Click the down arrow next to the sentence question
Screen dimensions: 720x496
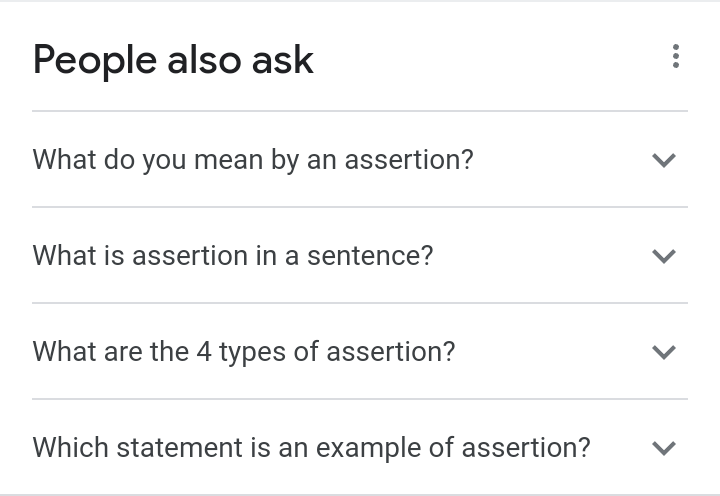point(664,256)
